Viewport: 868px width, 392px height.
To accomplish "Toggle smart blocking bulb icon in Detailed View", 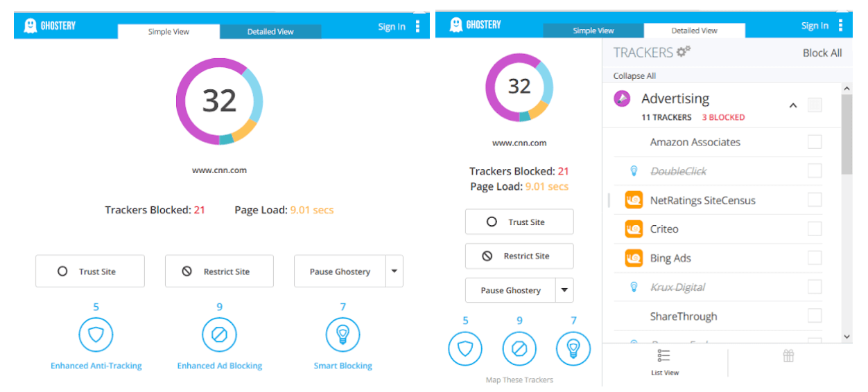I will pos(573,349).
